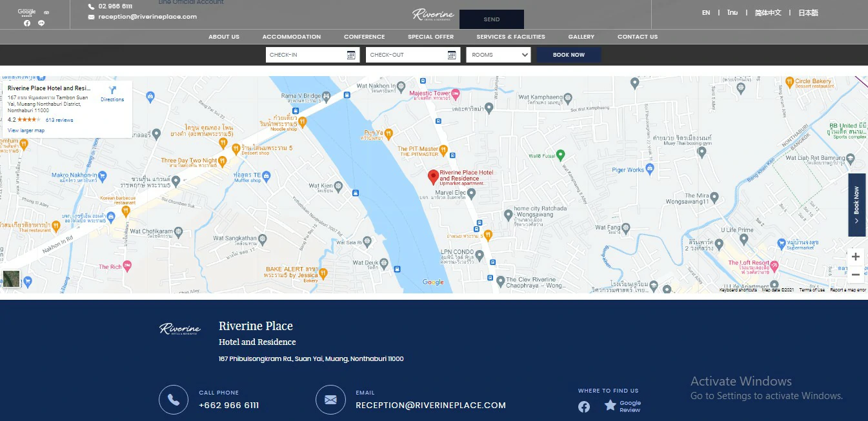Click the BAKE ALERT bakery marker
Viewport: 868px width, 421px height.
pos(323,273)
